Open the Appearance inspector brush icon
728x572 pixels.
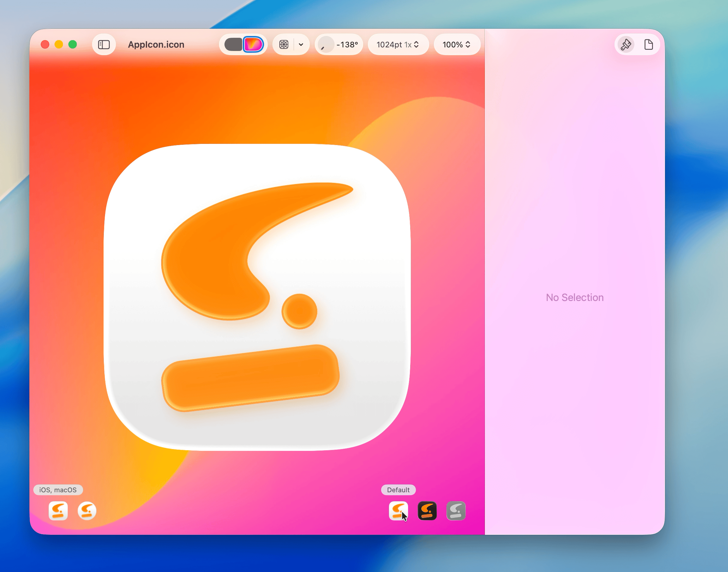click(625, 45)
